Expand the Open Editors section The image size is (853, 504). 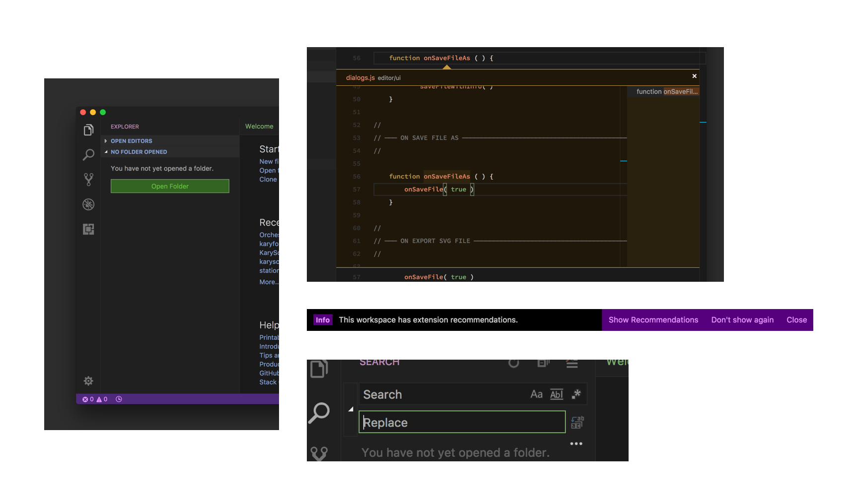click(131, 141)
